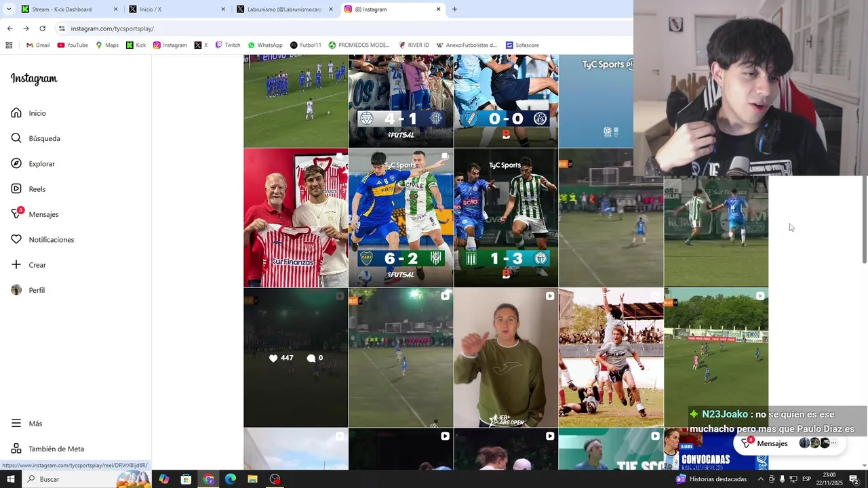Open Historias destacadas taskbar widget
This screenshot has width=868, height=488.
[x=711, y=479]
